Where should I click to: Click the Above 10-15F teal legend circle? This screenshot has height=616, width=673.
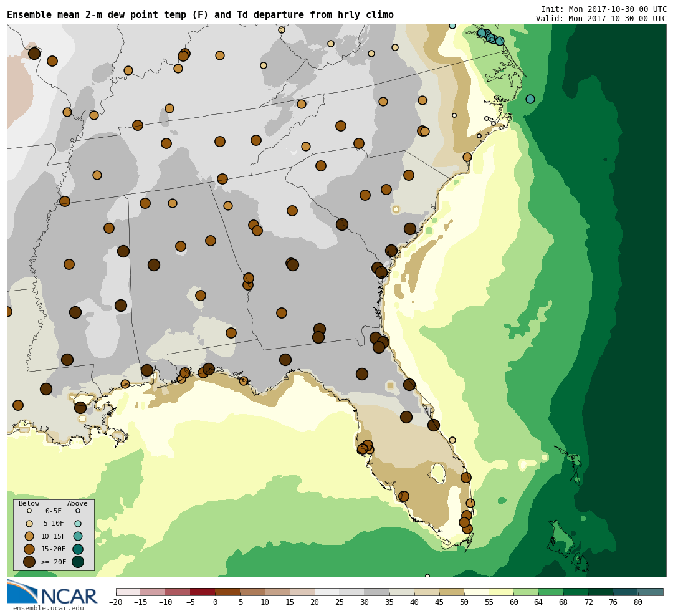pos(78,536)
